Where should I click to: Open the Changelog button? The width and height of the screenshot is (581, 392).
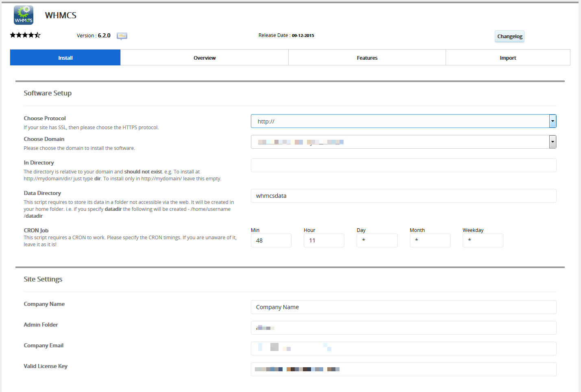coord(509,37)
